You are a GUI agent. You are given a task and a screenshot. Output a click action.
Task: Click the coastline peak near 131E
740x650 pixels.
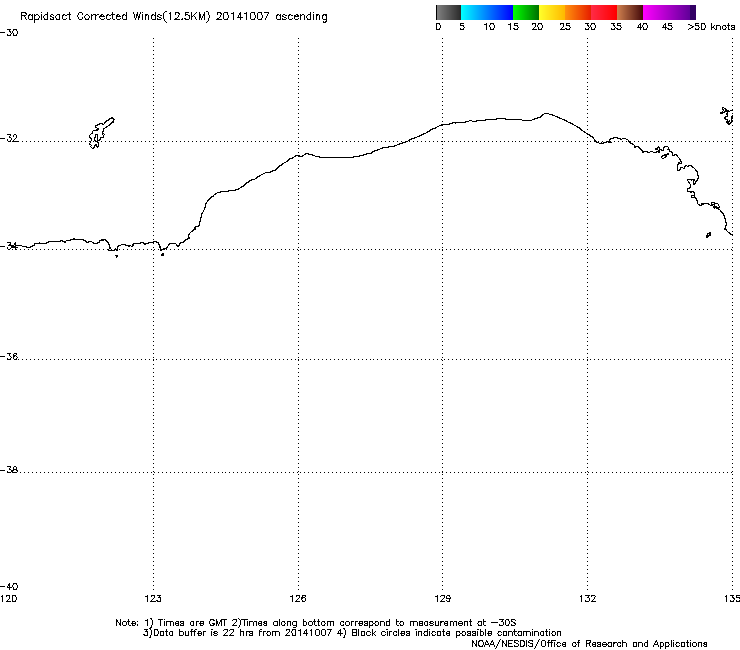[x=546, y=114]
